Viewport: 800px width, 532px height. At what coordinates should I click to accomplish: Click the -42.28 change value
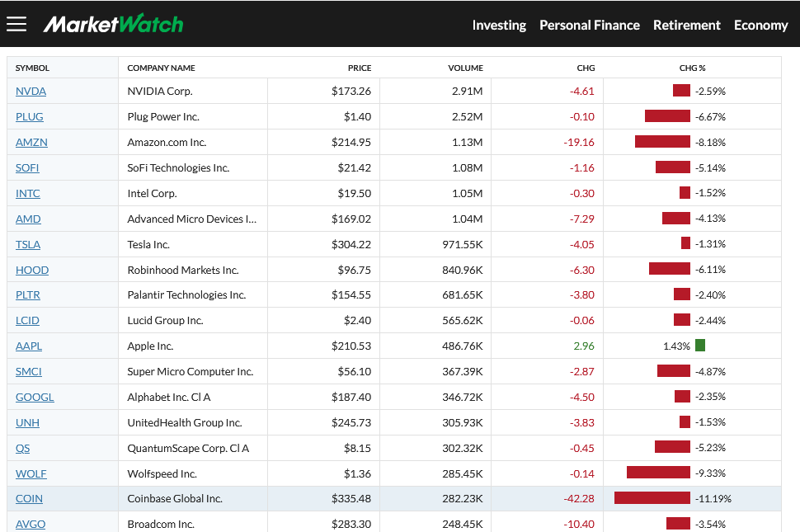pyautogui.click(x=579, y=498)
